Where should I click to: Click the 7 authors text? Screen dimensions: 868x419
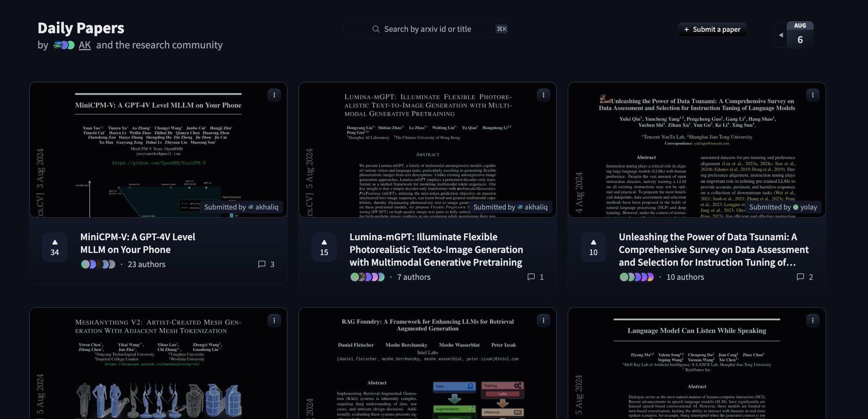(x=414, y=277)
